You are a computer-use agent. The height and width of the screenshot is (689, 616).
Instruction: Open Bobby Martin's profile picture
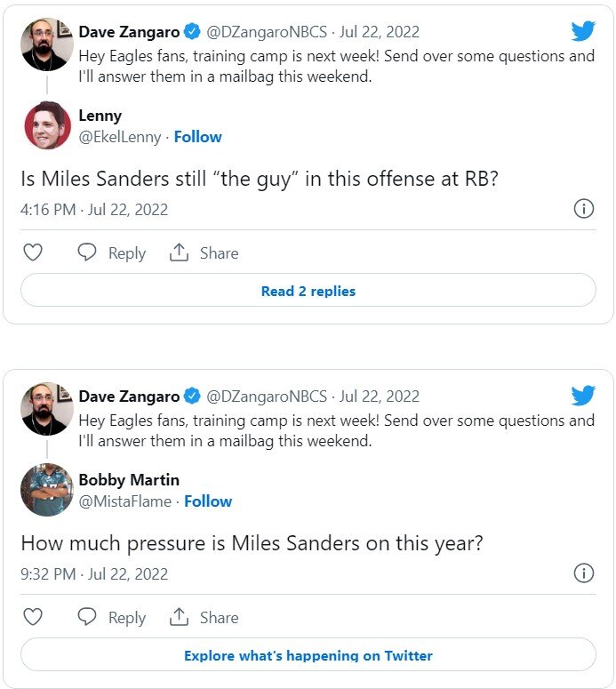pos(47,490)
